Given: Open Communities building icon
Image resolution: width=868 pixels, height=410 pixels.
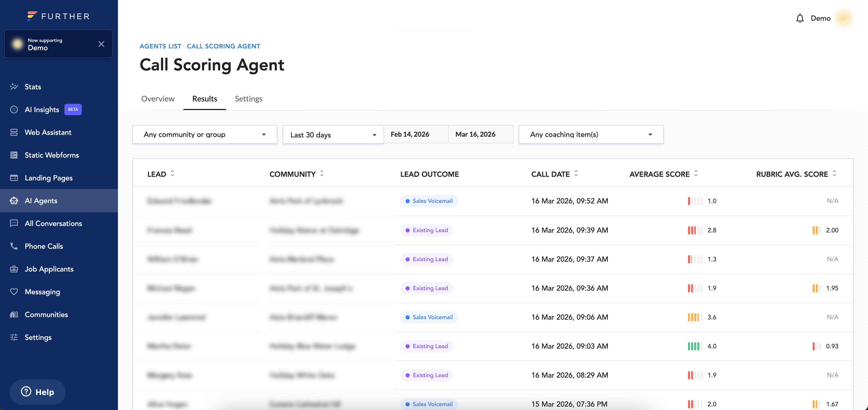Looking at the screenshot, I should [x=14, y=314].
